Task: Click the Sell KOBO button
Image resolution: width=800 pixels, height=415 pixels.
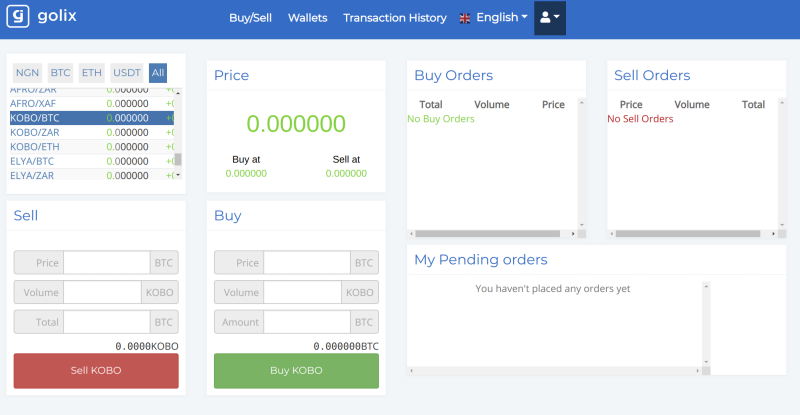Action: coord(96,371)
